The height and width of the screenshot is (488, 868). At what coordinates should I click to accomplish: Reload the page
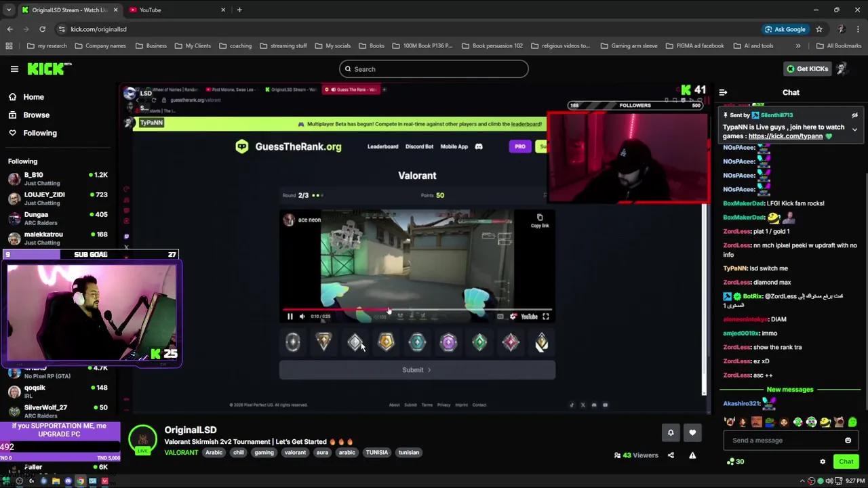(x=42, y=29)
